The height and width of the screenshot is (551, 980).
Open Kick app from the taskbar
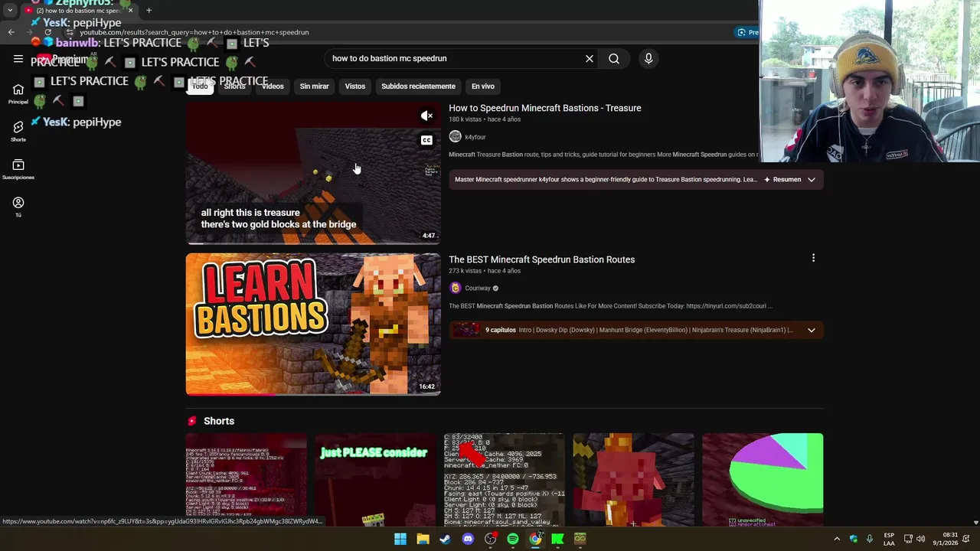click(x=557, y=539)
